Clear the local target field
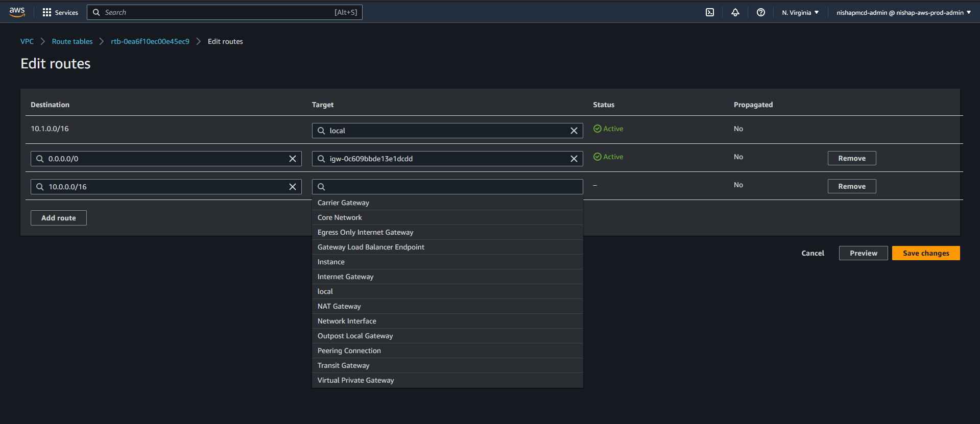This screenshot has height=424, width=980. tap(573, 131)
